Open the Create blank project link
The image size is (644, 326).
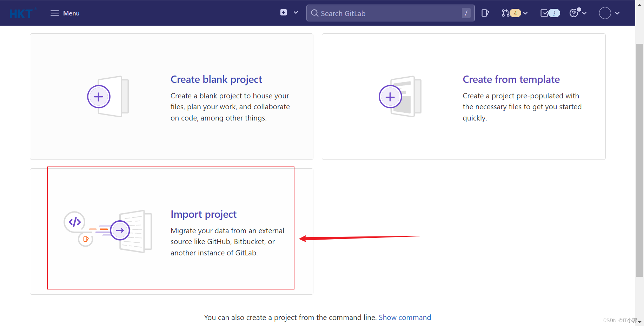(216, 79)
